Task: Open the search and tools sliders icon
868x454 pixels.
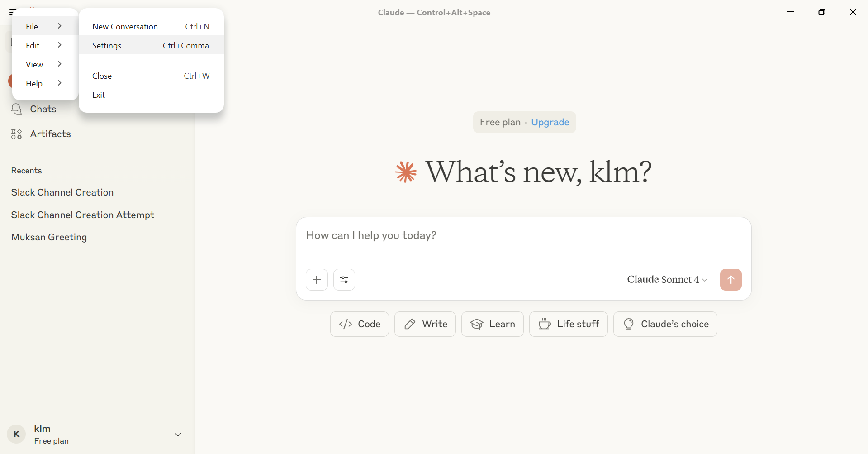Action: tap(344, 280)
